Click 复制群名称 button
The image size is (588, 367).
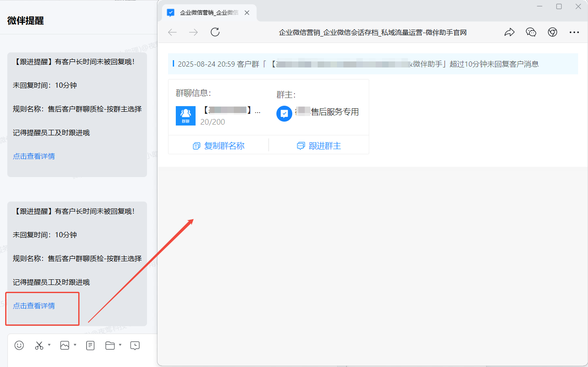coord(218,146)
